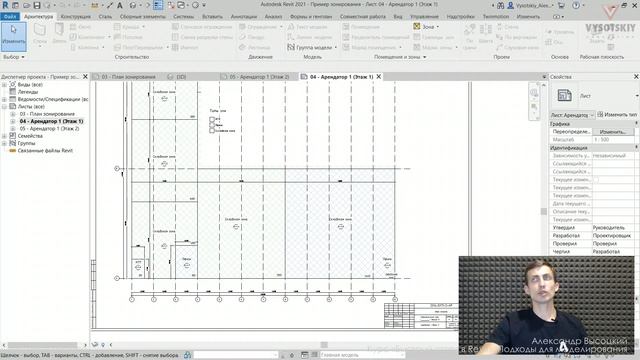The height and width of the screenshot is (360, 640).
Task: Open the Autodesk App Store cart icon
Action: point(561,5)
